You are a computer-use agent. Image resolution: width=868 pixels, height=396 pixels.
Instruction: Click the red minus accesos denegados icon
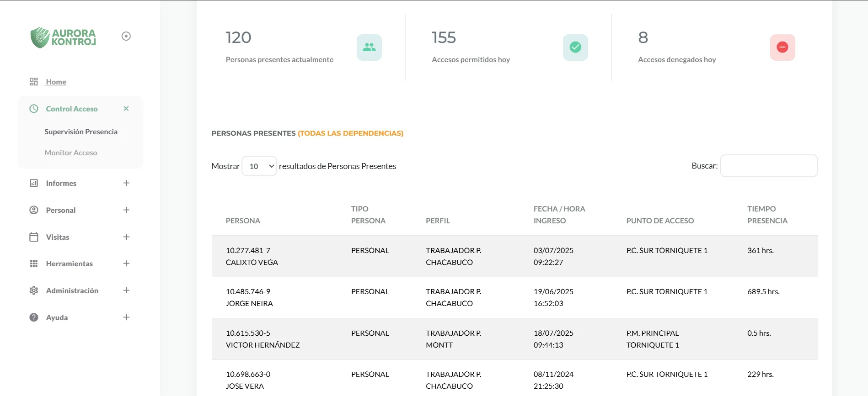(x=782, y=47)
